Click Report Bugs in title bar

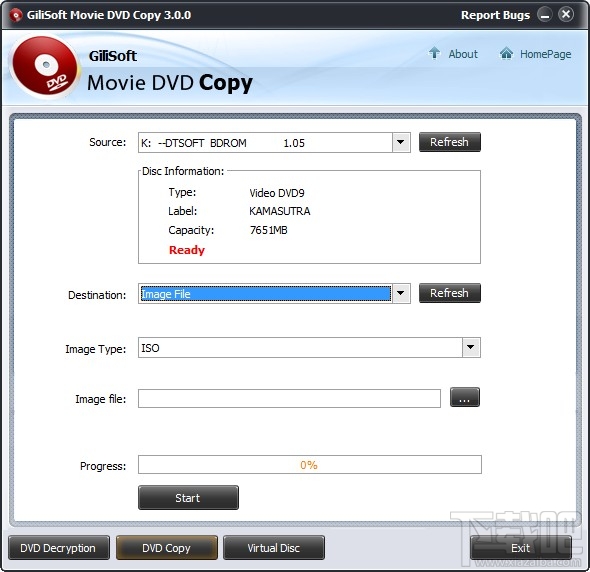tap(495, 15)
